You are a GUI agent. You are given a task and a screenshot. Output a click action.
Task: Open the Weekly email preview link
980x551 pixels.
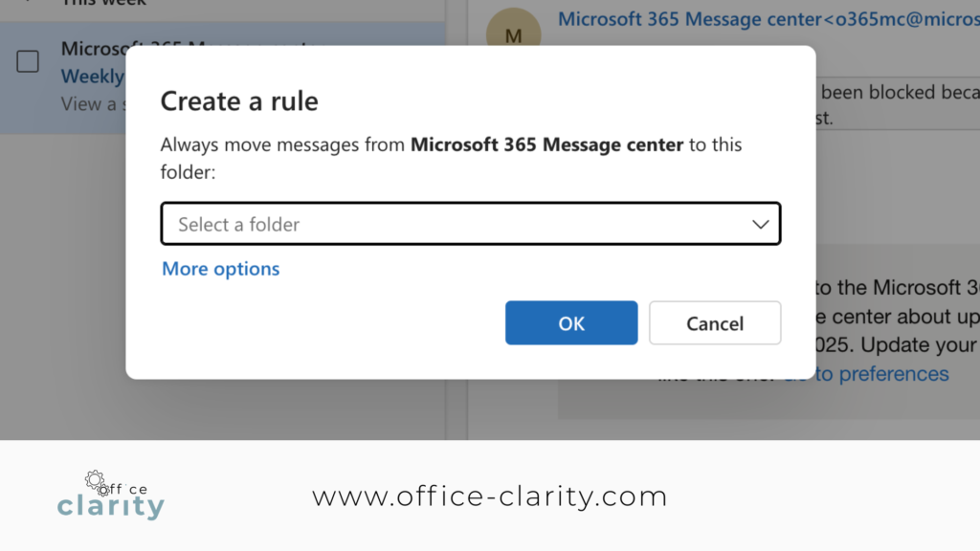pos(92,77)
